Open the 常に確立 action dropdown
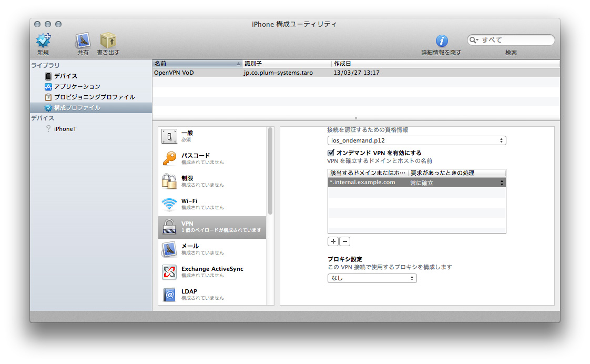The width and height of the screenshot is (590, 364). (x=457, y=183)
